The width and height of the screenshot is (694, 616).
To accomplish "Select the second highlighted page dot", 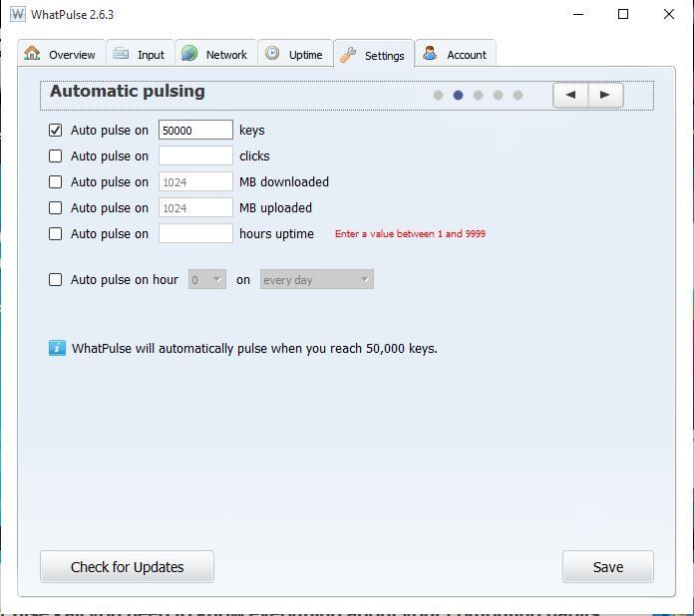I will pos(458,95).
